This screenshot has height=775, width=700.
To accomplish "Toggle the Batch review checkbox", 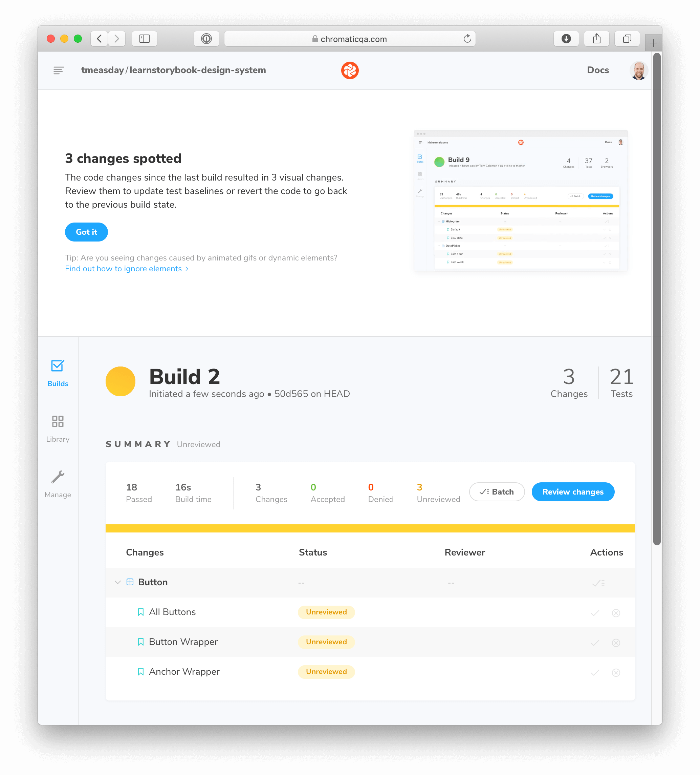I will coord(497,491).
